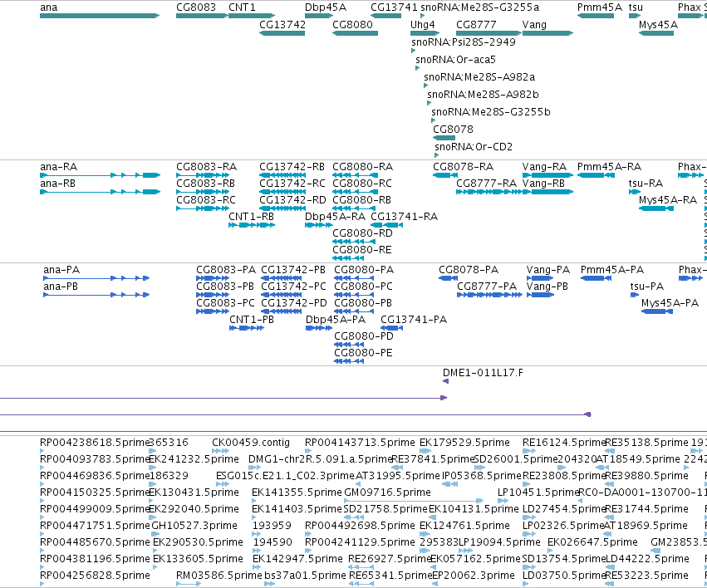Open protein CG8080-PD label

point(364,336)
